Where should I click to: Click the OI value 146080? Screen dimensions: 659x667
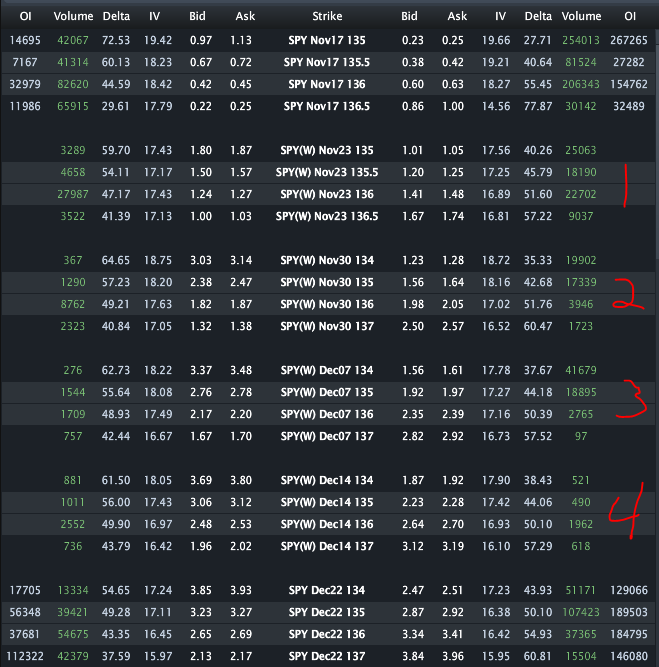pos(629,656)
